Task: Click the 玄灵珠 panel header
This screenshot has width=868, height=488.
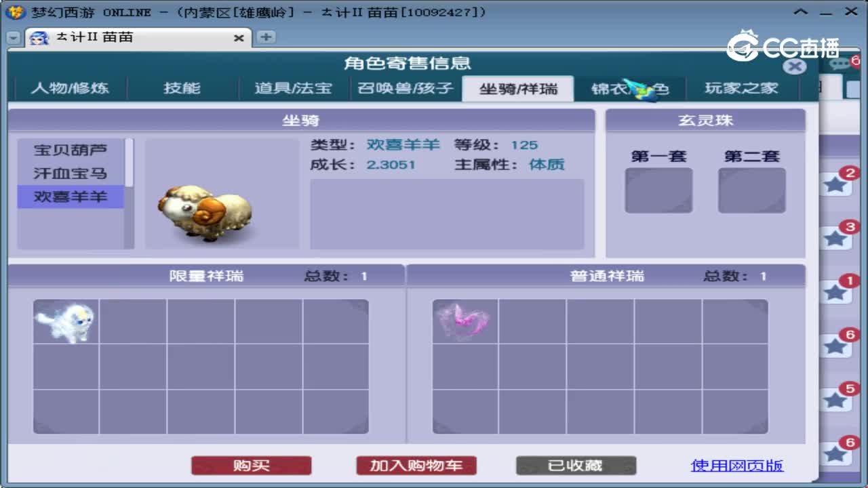Action: click(x=705, y=121)
